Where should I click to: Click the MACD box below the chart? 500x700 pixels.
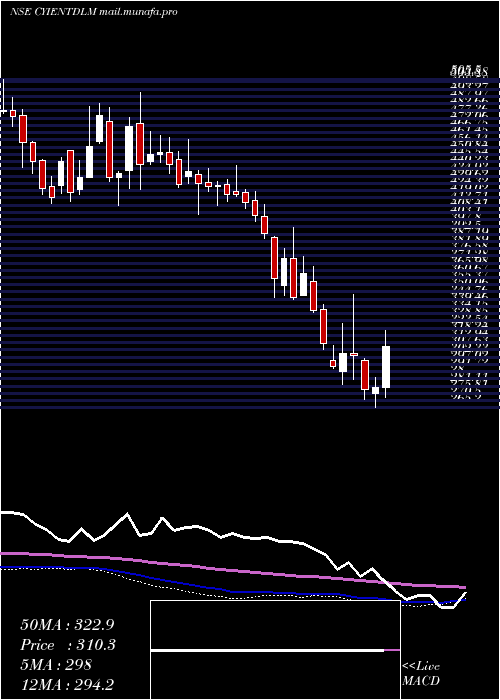(275, 650)
